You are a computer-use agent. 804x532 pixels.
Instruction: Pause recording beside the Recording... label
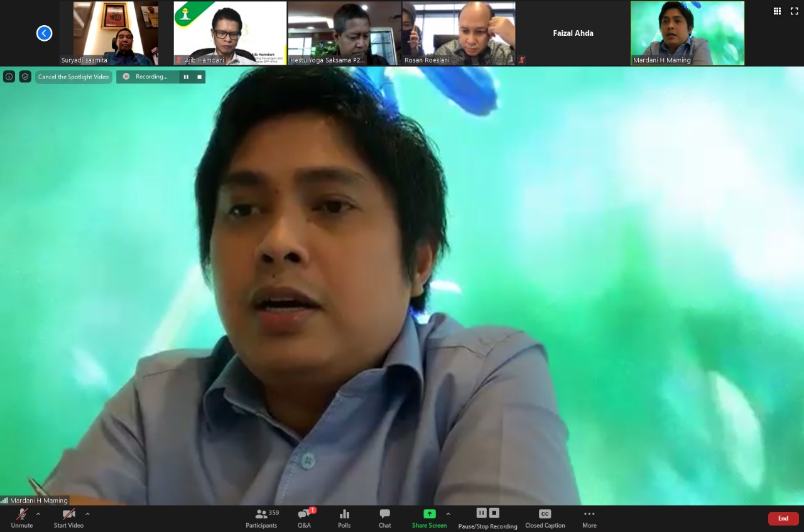[x=186, y=77]
